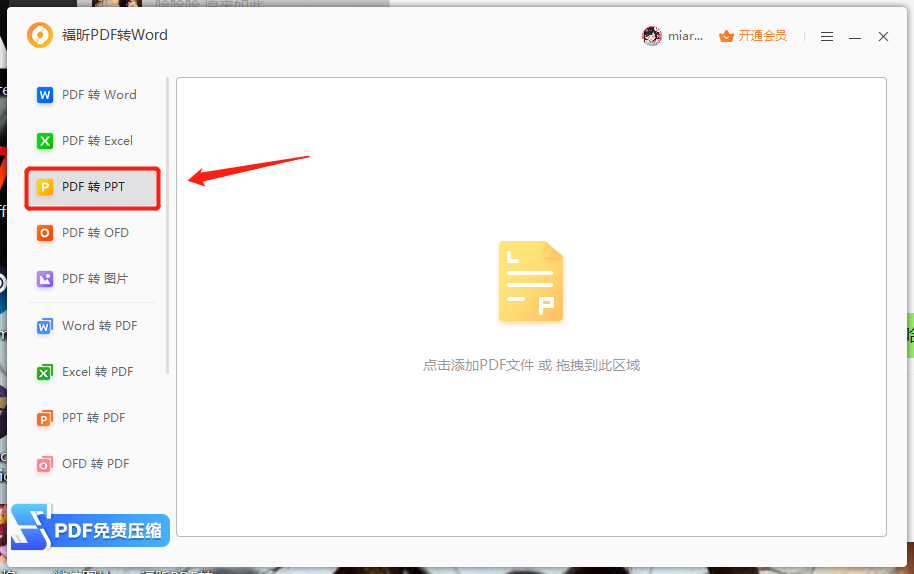The image size is (914, 574).
Task: Click the Word document icon for Word to PDF
Action: [x=45, y=326]
